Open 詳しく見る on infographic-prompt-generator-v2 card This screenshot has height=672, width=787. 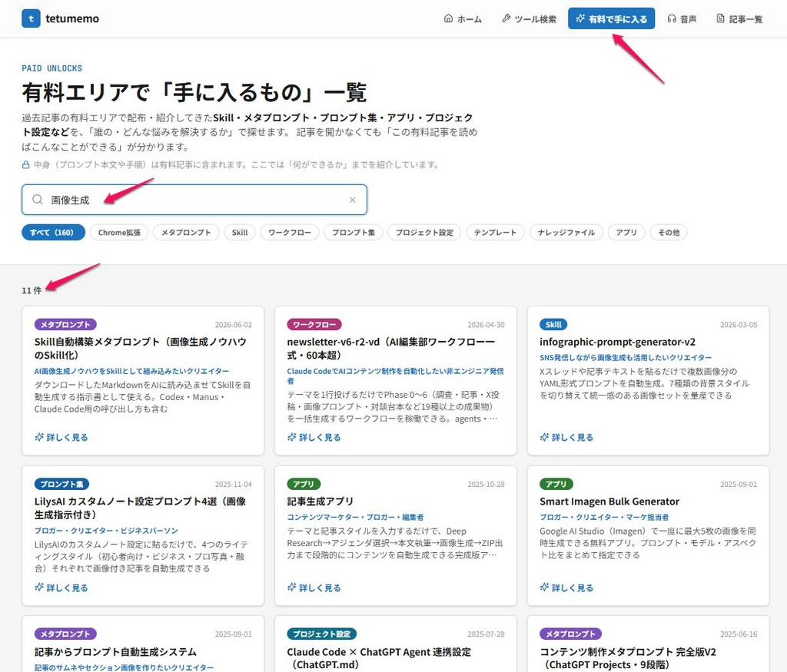click(566, 437)
